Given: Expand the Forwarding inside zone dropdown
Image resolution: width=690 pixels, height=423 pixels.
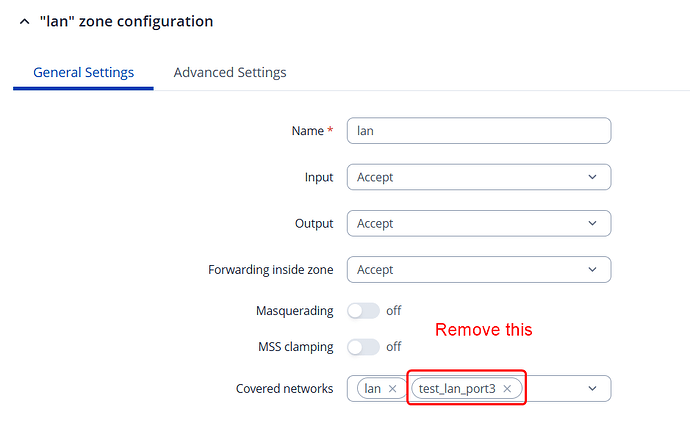Looking at the screenshot, I should click(478, 270).
